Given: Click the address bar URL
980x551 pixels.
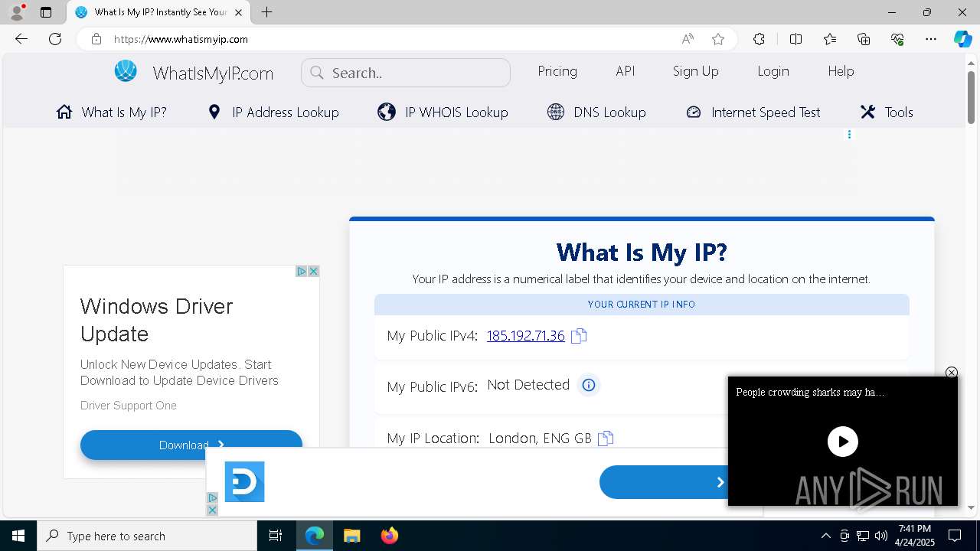Looking at the screenshot, I should click(181, 39).
